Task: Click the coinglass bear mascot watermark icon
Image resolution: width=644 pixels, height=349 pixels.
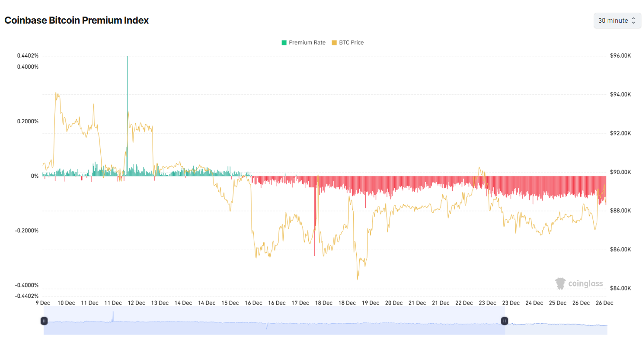Action: [x=559, y=283]
